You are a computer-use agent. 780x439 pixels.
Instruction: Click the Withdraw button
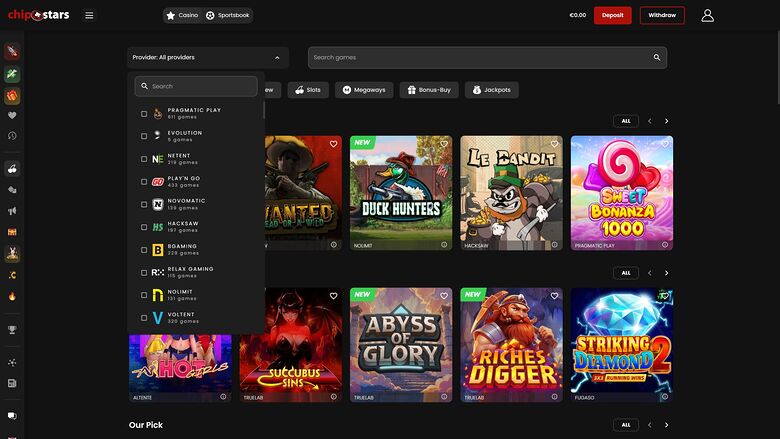pos(662,15)
